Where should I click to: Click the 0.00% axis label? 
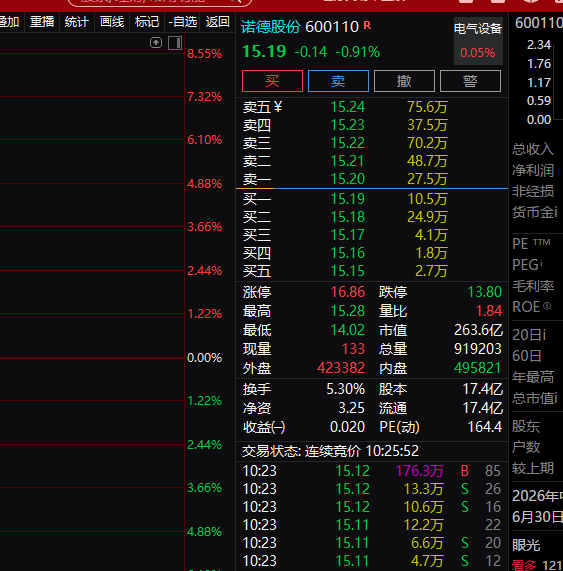(204, 358)
